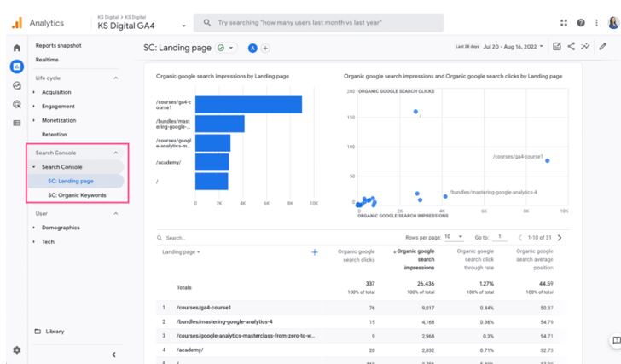
Task: Expand the Monetization topic
Action: 33,120
